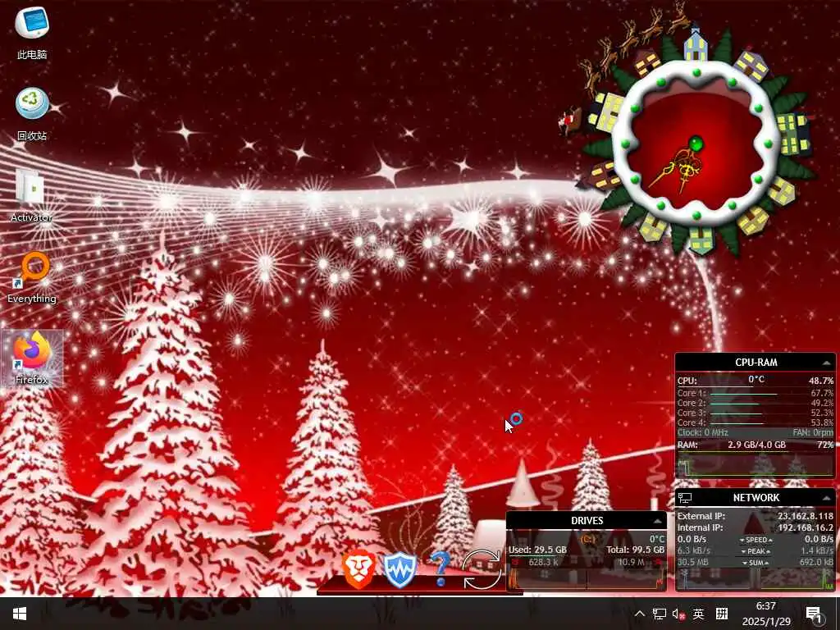
Task: Launch Brave browser from the dock
Action: tap(359, 568)
